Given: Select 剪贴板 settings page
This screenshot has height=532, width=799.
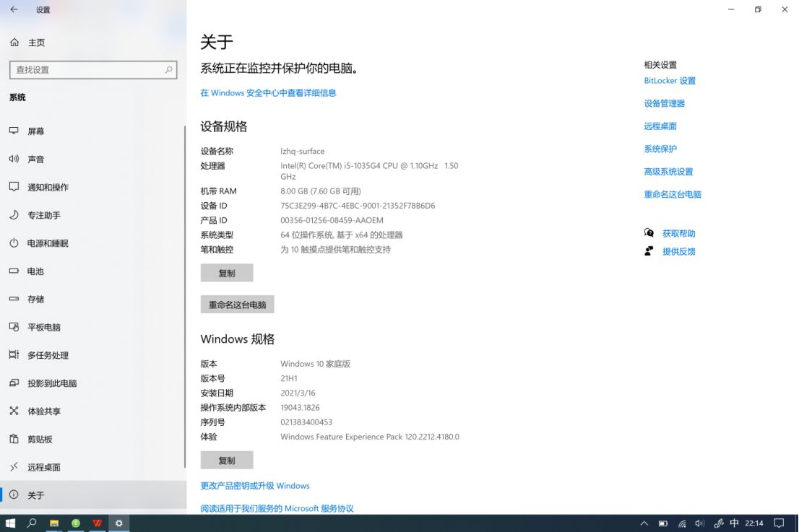Looking at the screenshot, I should 92,439.
